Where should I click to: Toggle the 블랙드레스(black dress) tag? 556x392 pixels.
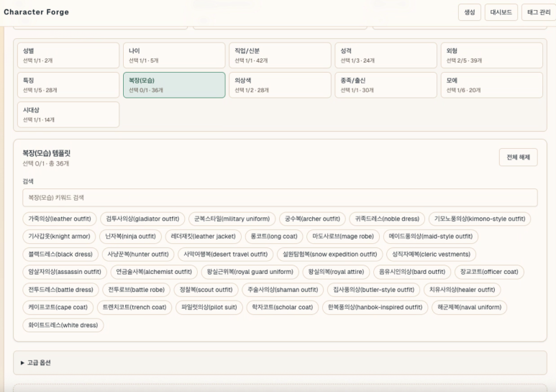coord(60,254)
